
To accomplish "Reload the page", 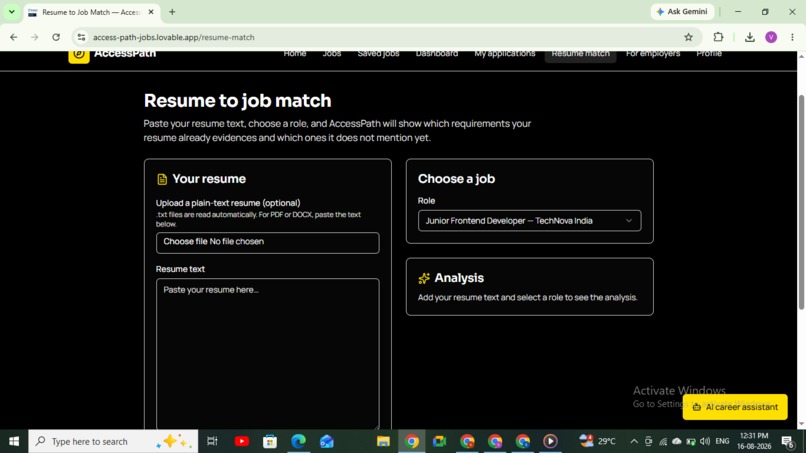I will [56, 37].
